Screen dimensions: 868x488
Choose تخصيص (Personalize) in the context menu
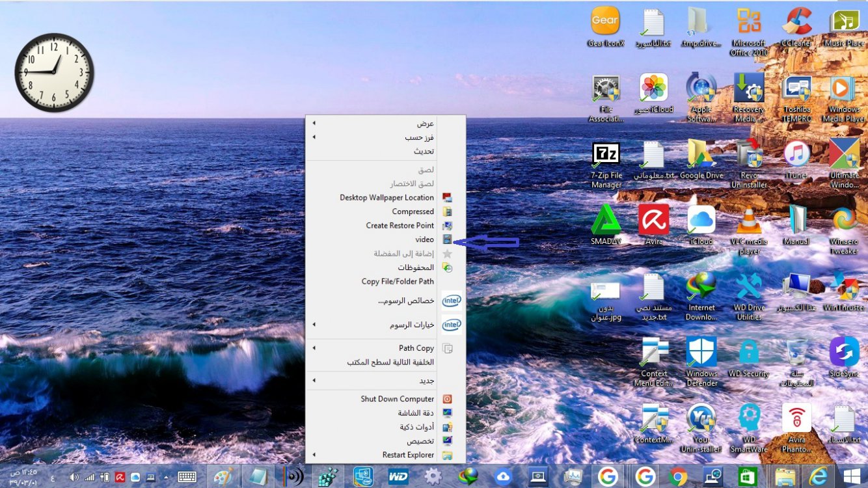[x=385, y=441]
